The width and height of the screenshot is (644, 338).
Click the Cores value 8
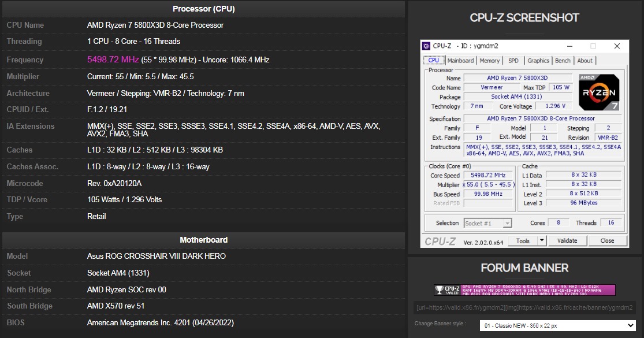(x=559, y=222)
